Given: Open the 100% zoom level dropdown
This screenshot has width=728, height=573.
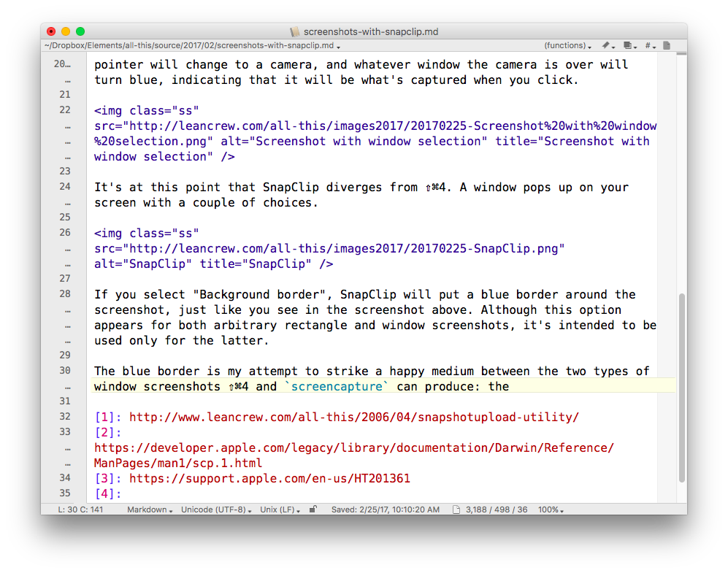Looking at the screenshot, I should pos(551,509).
